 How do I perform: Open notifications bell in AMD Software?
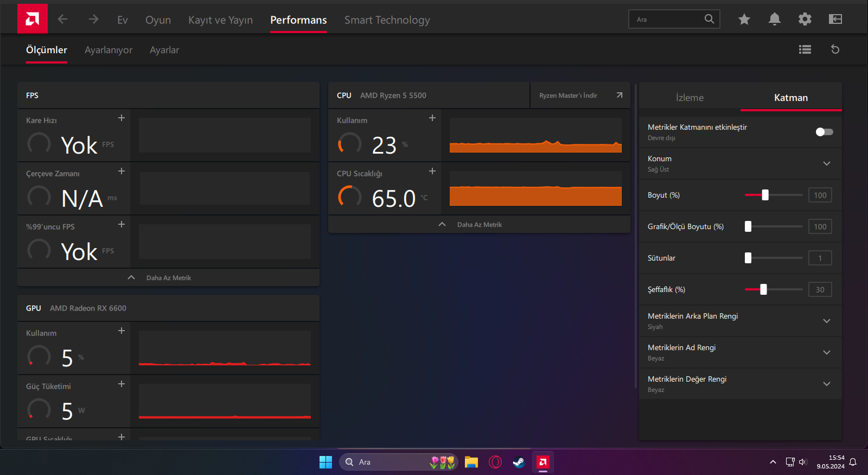click(x=775, y=20)
